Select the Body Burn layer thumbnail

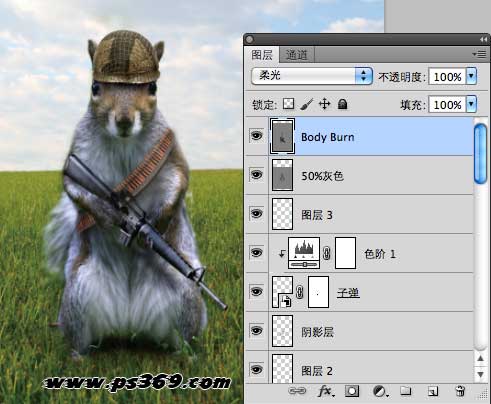pos(282,136)
